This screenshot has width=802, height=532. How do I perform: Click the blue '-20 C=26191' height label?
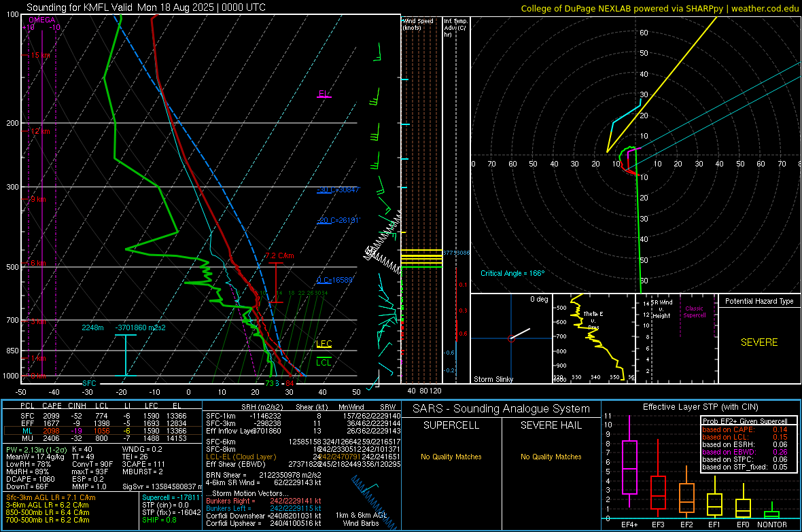[338, 220]
